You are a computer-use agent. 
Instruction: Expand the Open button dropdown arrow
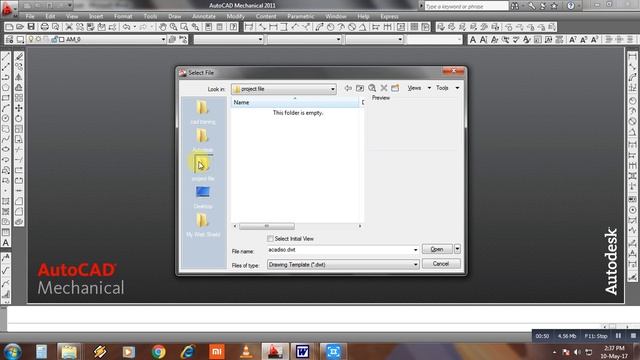[x=457, y=249]
